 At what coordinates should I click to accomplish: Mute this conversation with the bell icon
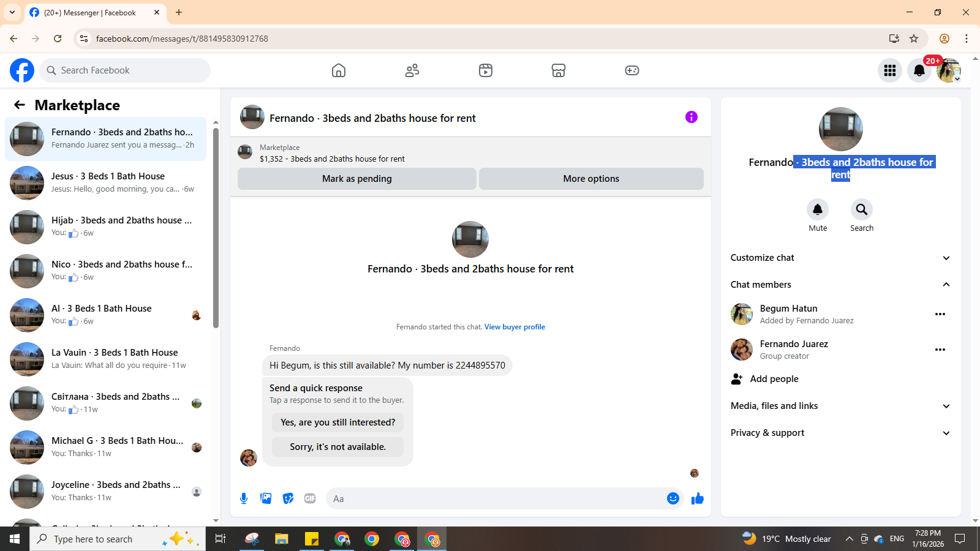818,209
